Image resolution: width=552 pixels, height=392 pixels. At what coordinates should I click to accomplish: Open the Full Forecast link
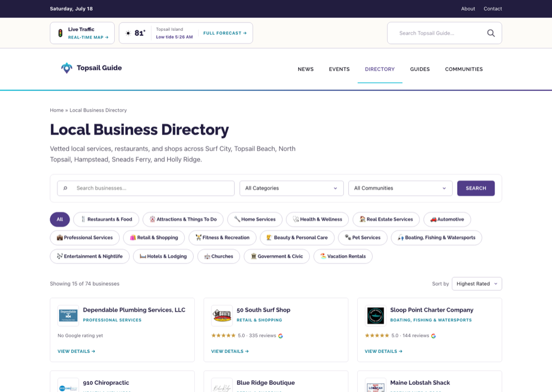[x=225, y=33]
